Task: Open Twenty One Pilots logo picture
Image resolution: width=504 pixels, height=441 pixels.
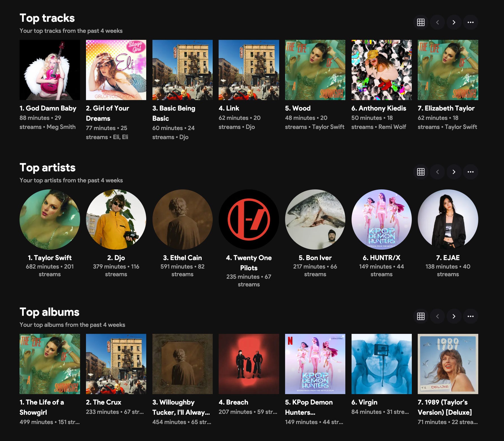Action: 249,219
